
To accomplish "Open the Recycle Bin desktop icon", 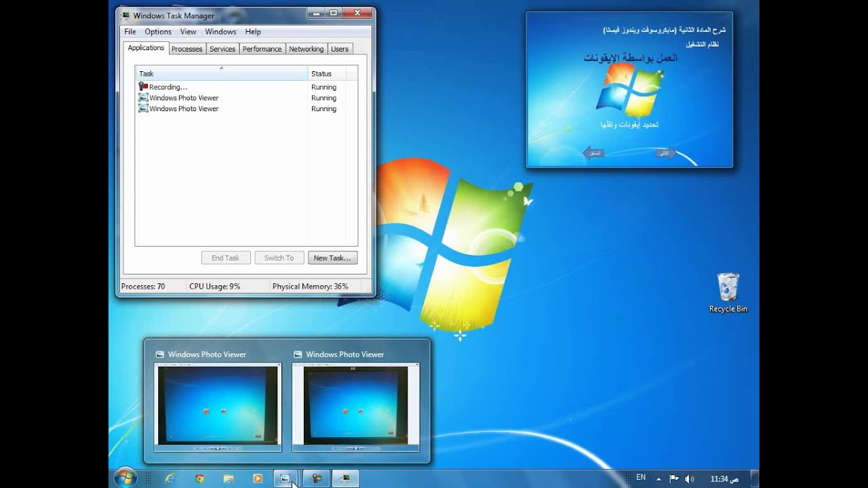I will point(728,293).
